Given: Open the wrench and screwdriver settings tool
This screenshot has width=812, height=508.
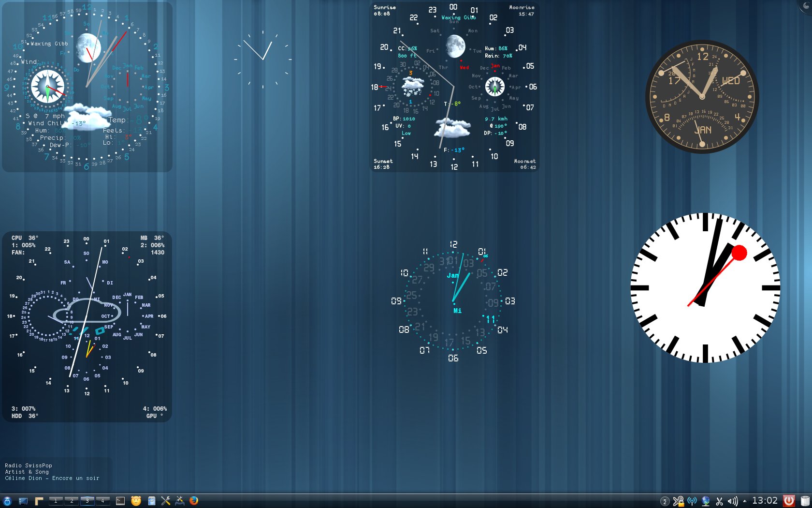Looking at the screenshot, I should [x=165, y=501].
